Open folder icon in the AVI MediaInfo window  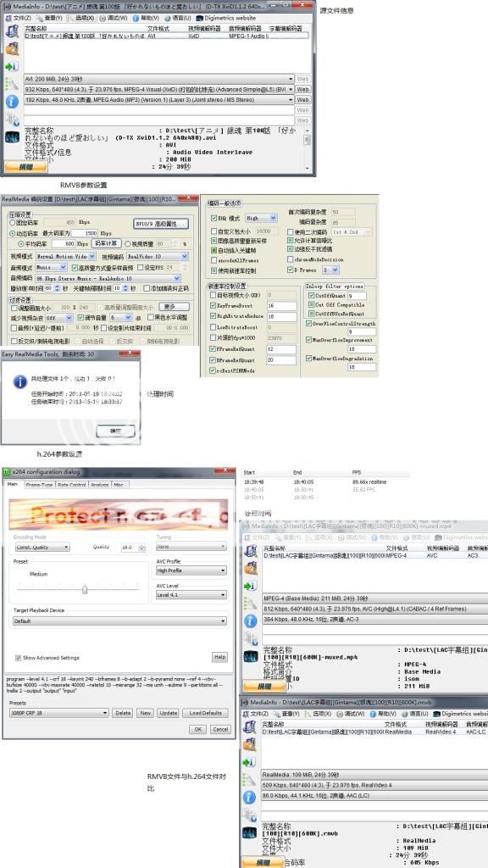[x=12, y=48]
